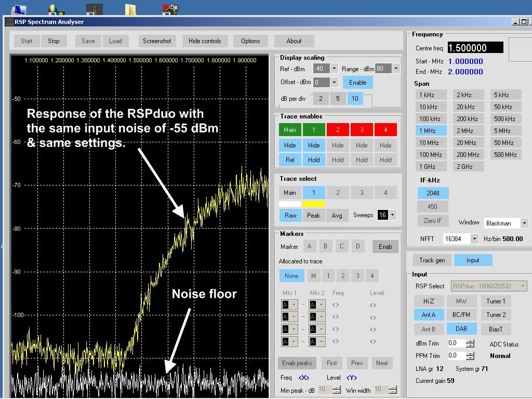This screenshot has width=532, height=399.
Task: Set dB per div to 10
Action: pyautogui.click(x=355, y=99)
